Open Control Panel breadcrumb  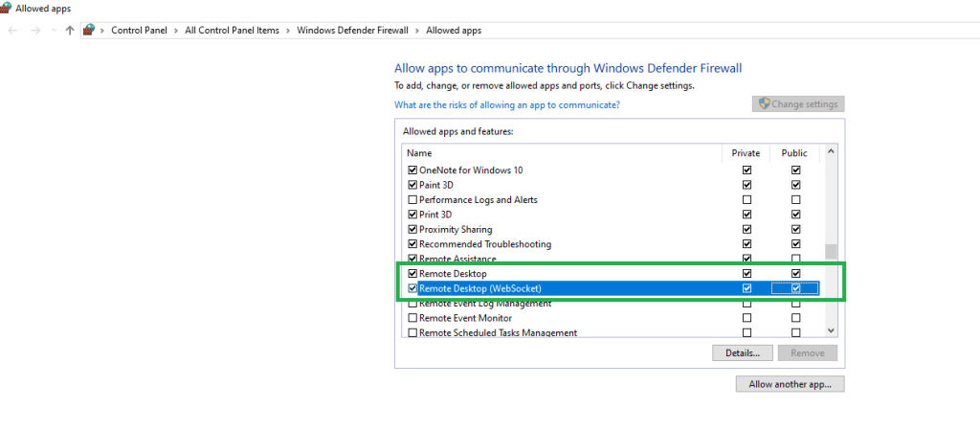coord(139,30)
